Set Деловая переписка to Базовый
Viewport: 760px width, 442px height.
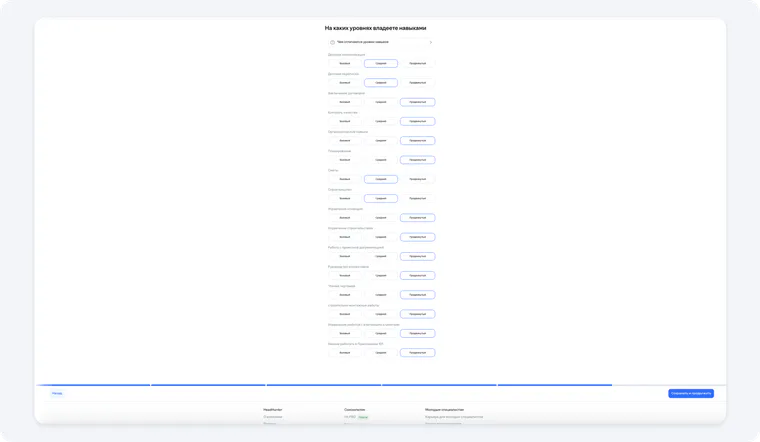coord(345,83)
